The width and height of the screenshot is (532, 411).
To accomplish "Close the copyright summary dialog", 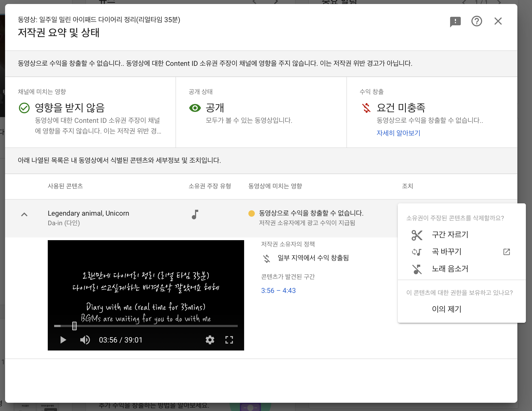I will tap(498, 21).
